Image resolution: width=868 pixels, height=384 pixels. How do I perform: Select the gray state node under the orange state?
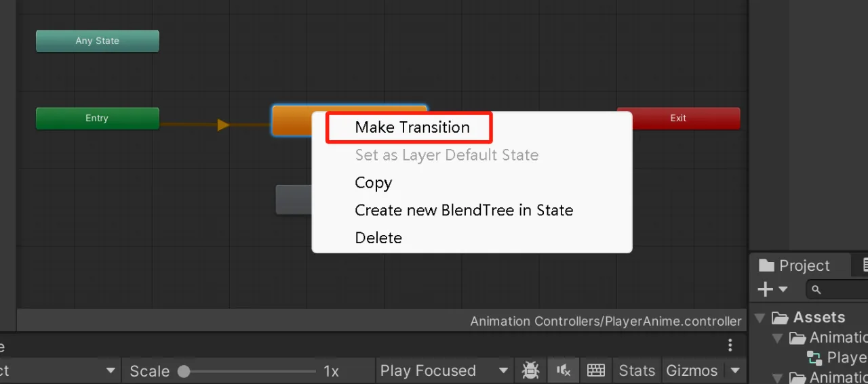pyautogui.click(x=293, y=199)
